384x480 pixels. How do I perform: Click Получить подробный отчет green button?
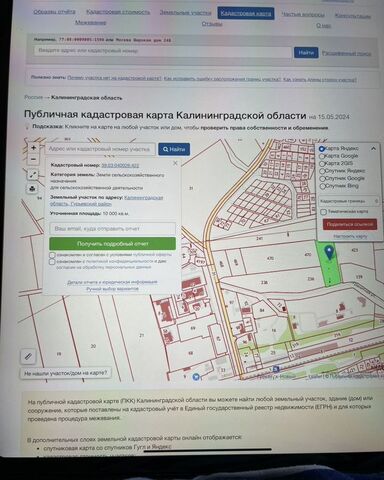[113, 244]
